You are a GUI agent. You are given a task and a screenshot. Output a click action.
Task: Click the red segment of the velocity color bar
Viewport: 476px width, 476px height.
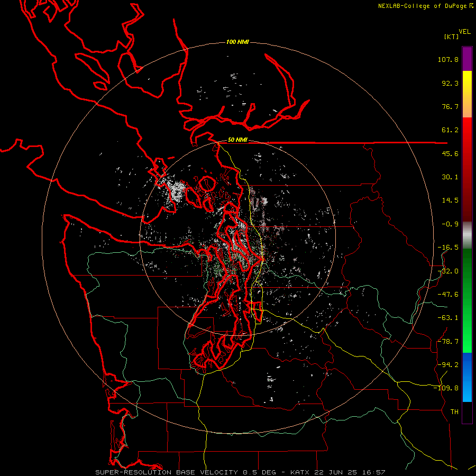click(467, 169)
